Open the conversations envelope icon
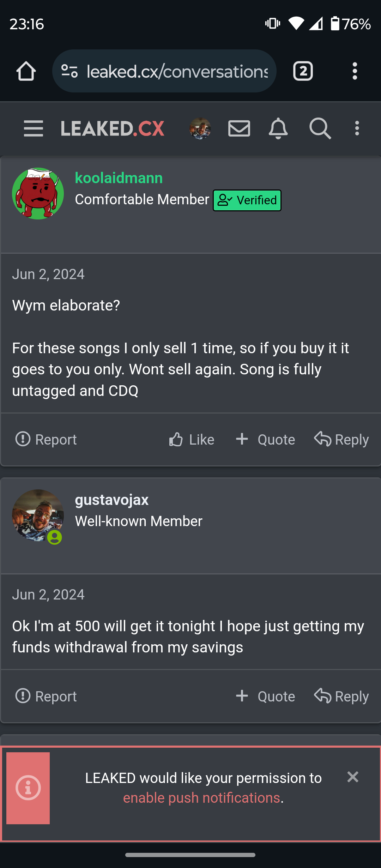 [x=239, y=128]
